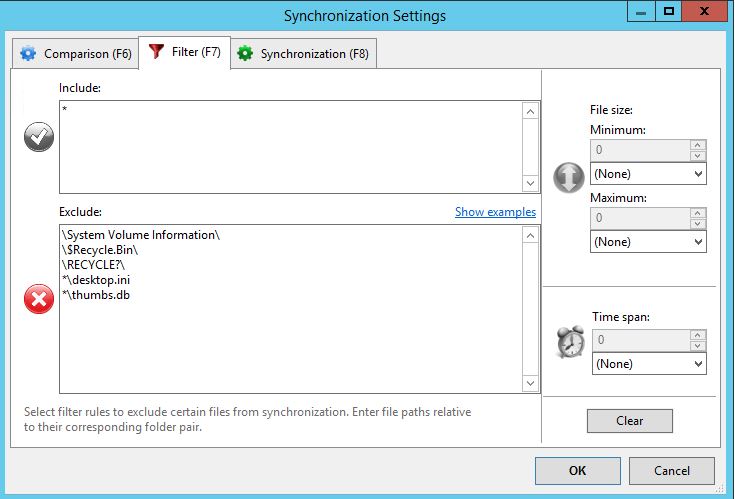The width and height of the screenshot is (735, 499).
Task: Open the Minimum file size unit dropdown
Action: 648,174
